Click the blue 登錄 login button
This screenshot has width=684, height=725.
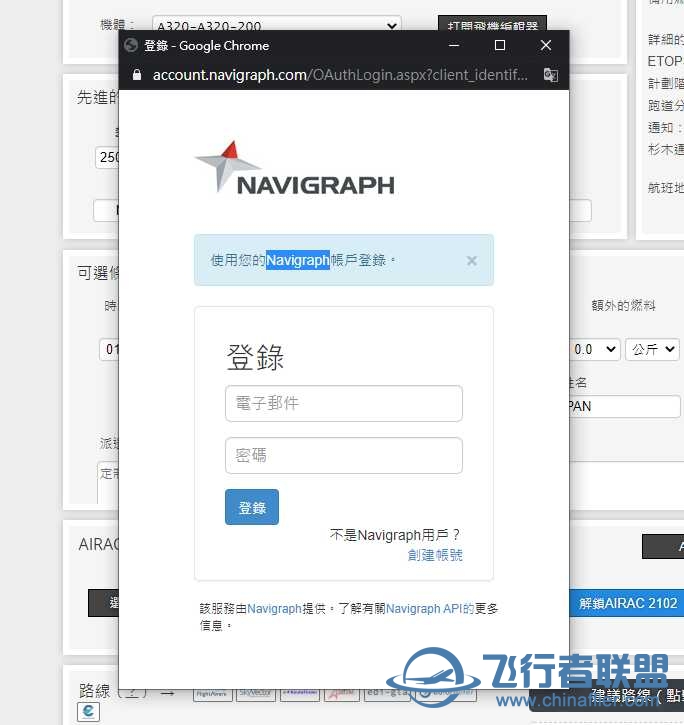pos(252,507)
